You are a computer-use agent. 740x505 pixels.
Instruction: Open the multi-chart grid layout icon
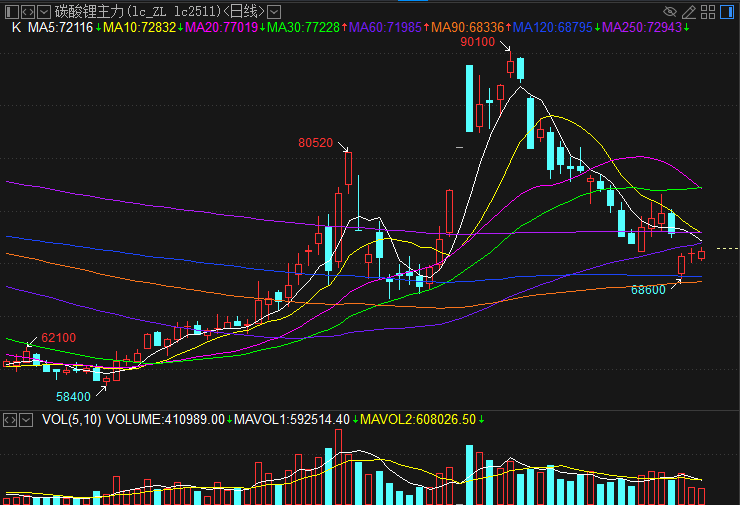click(708, 12)
